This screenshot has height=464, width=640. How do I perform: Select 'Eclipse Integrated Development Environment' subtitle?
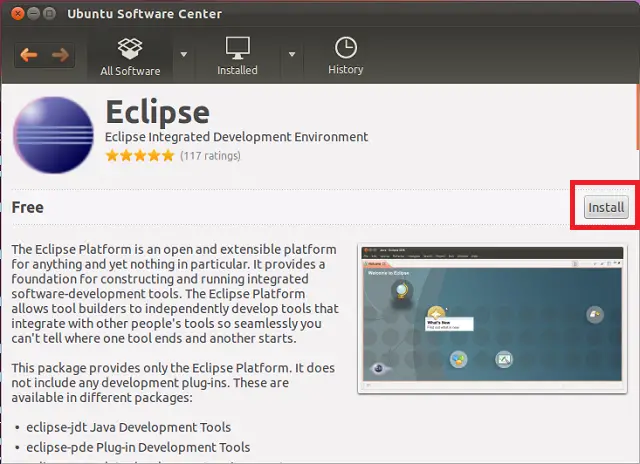point(236,137)
